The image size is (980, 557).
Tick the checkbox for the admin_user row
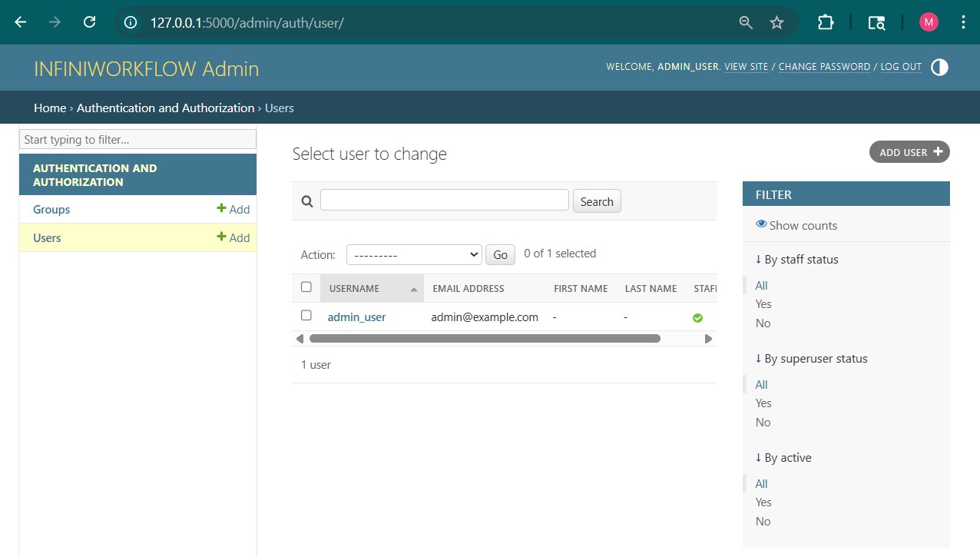(x=306, y=316)
